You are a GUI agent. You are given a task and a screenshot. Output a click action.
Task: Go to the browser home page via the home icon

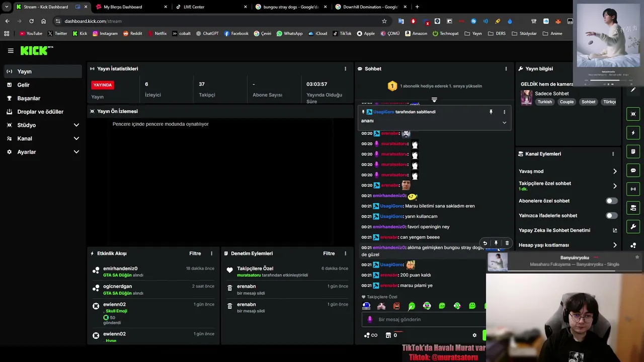(44, 21)
